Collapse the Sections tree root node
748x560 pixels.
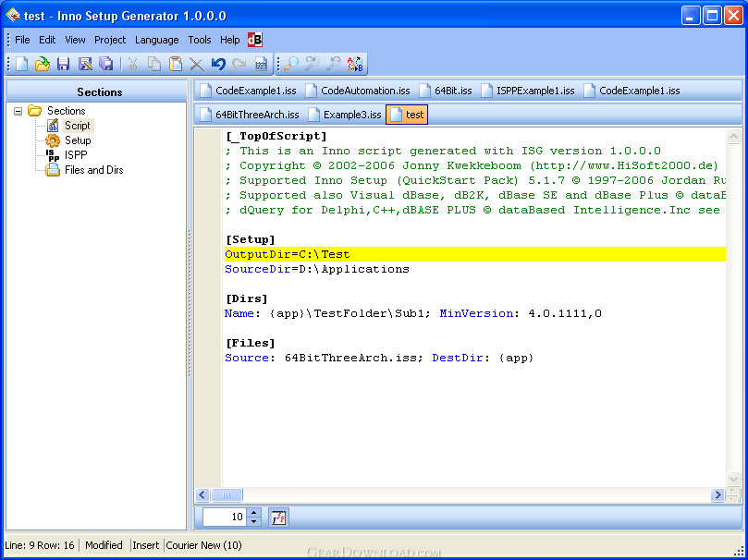(18, 112)
